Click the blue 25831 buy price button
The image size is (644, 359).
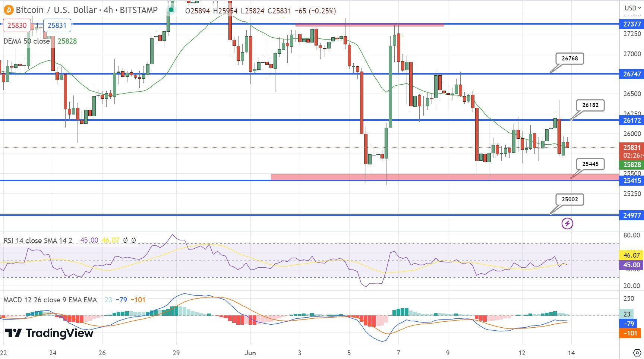pyautogui.click(x=57, y=25)
